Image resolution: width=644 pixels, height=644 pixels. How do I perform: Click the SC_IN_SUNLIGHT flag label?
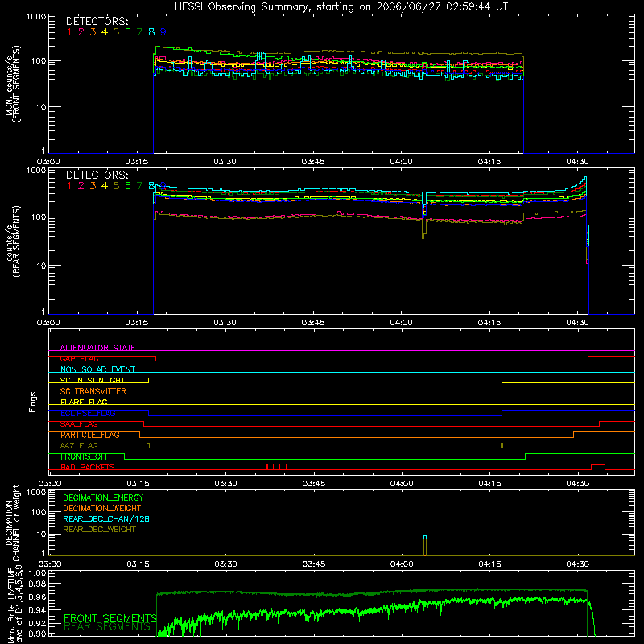point(93,380)
